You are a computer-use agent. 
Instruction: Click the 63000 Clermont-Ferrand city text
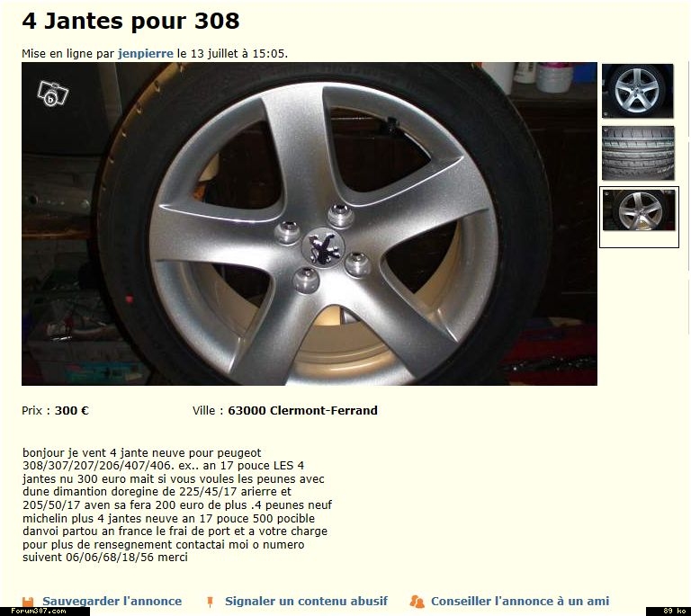pos(302,410)
